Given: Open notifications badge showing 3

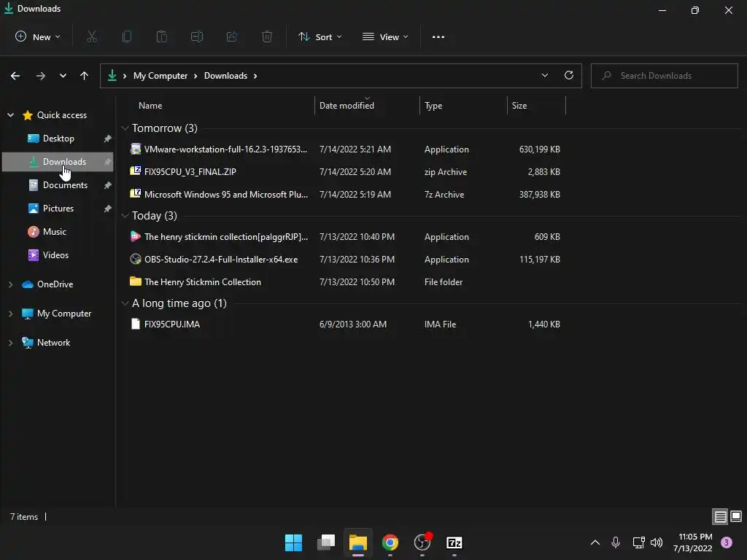Looking at the screenshot, I should [x=727, y=542].
